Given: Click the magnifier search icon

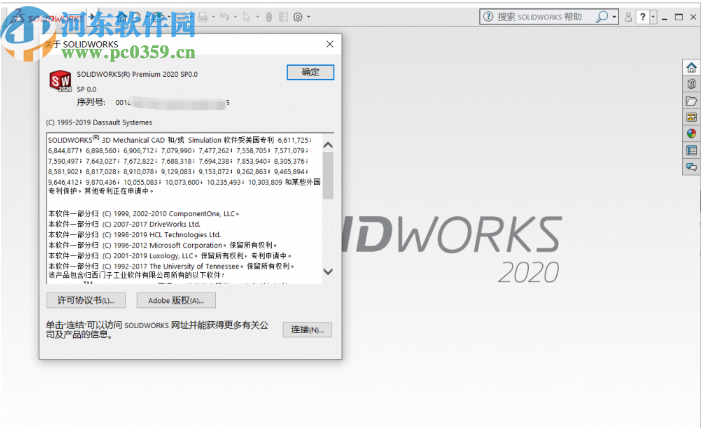Looking at the screenshot, I should click(x=602, y=17).
